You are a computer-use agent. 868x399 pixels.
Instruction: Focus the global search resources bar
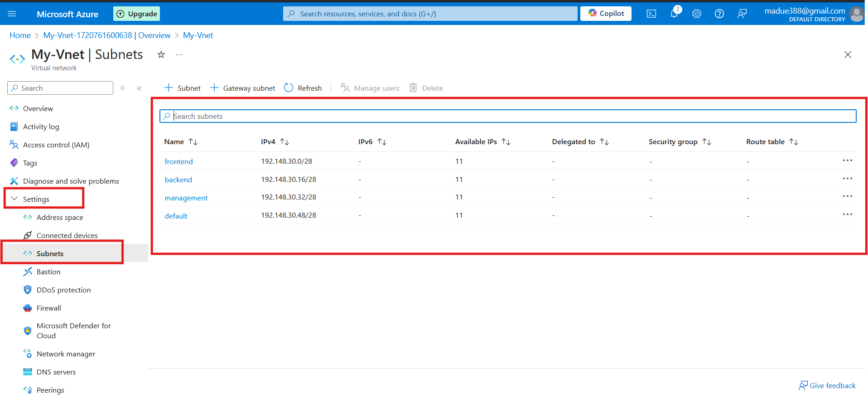430,14
